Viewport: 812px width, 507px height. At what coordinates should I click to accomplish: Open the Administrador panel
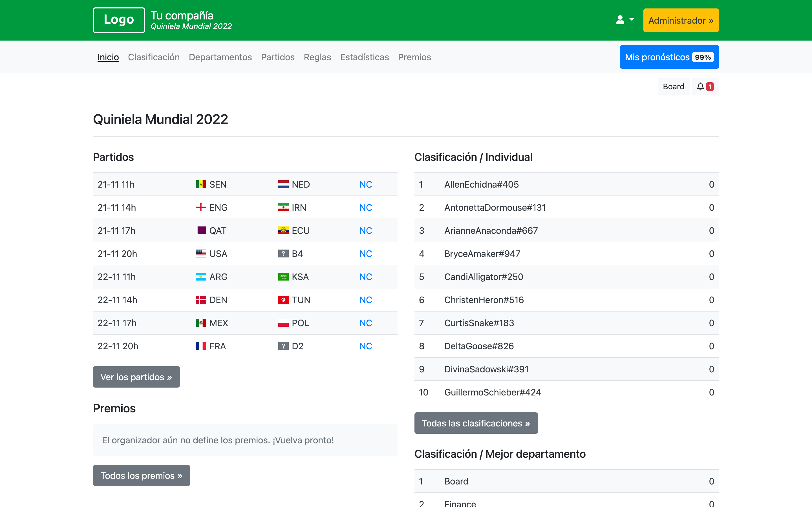click(x=681, y=20)
